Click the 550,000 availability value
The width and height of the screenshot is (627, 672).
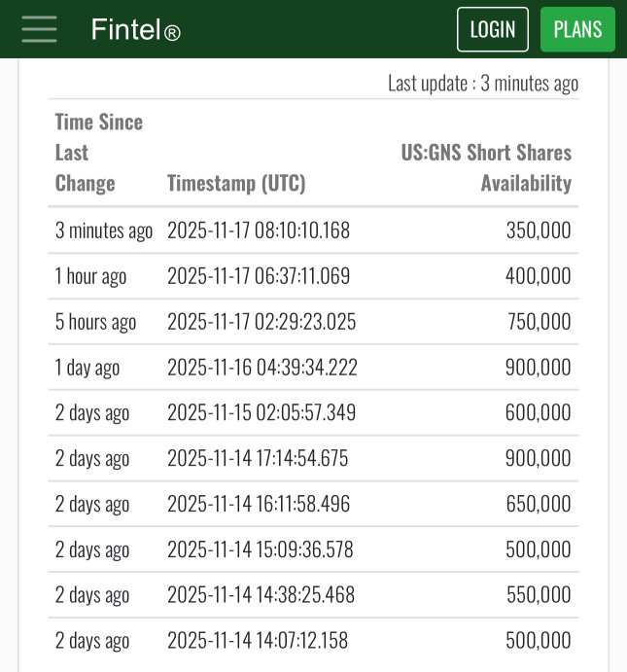pyautogui.click(x=539, y=595)
